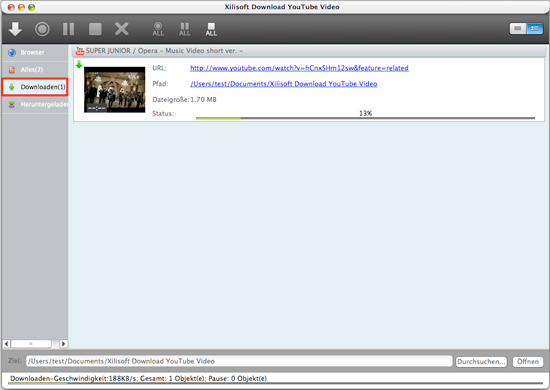Image resolution: width=550 pixels, height=390 pixels.
Task: Pause all downloads icon
Action: click(185, 29)
